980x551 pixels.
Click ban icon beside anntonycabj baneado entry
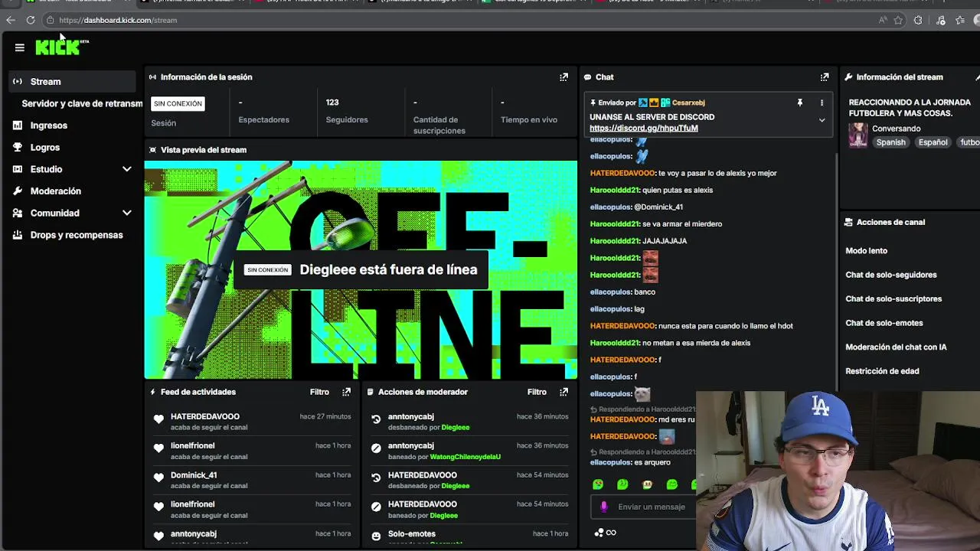pos(376,448)
